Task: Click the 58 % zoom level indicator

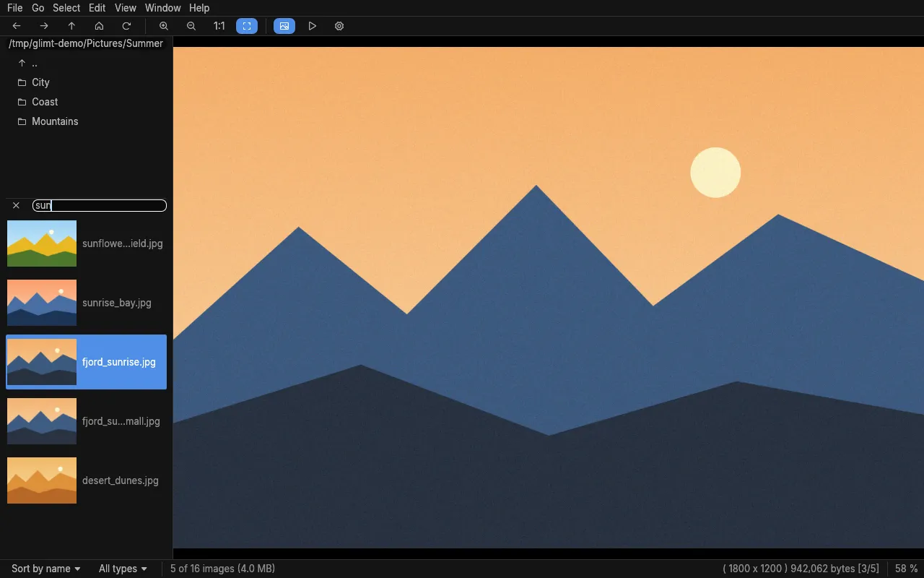Action: click(x=907, y=569)
